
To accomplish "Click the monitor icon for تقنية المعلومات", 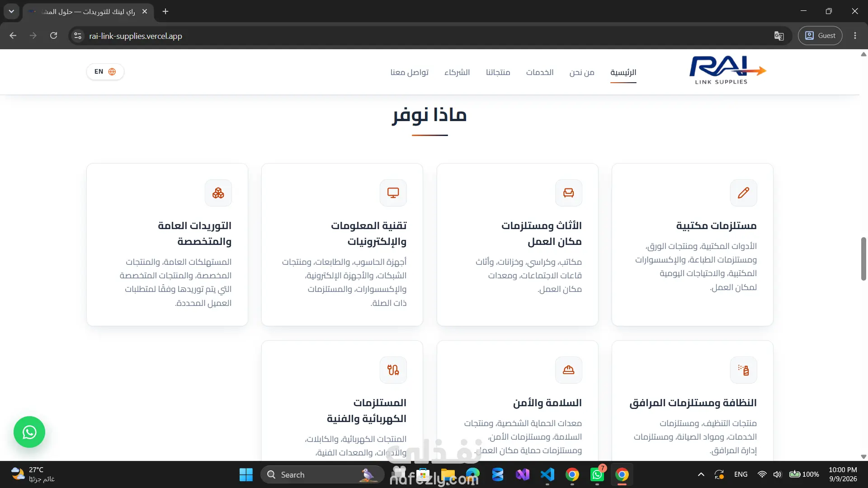I will 393,193.
